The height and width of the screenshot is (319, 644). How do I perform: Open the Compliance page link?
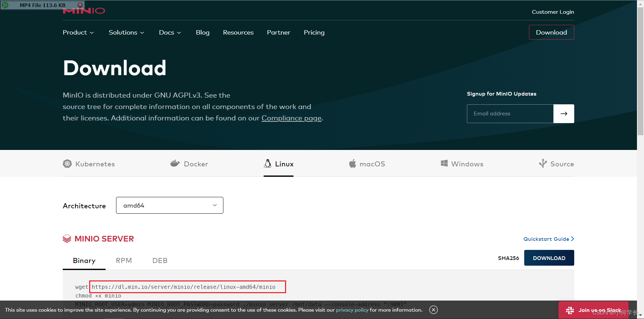pos(291,118)
